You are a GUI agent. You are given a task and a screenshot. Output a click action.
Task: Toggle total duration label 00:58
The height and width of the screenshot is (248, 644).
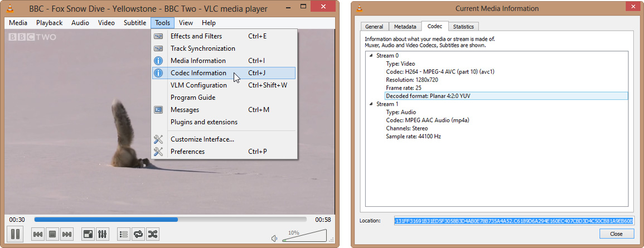coord(323,220)
